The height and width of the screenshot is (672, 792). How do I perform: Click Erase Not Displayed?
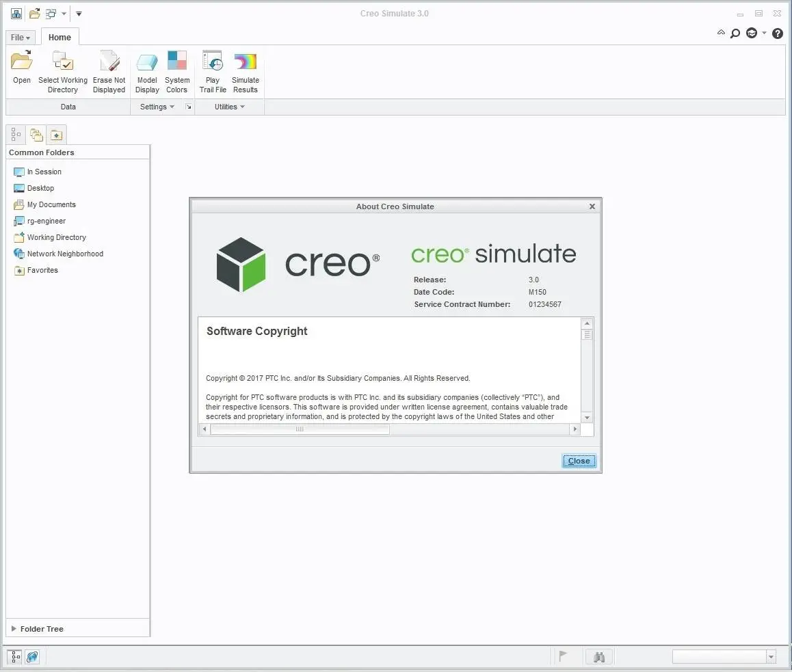tap(109, 71)
